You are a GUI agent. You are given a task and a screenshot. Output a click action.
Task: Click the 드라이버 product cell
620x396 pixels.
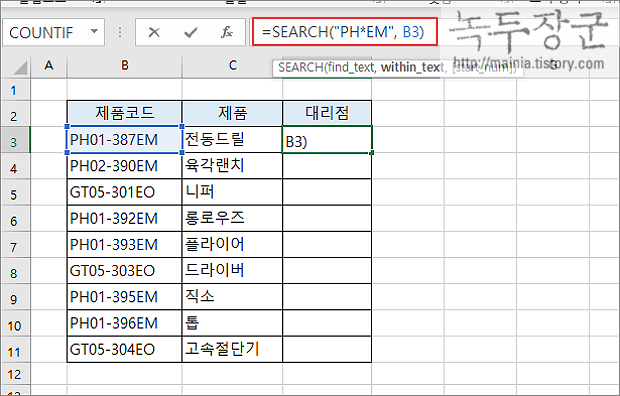click(x=232, y=271)
